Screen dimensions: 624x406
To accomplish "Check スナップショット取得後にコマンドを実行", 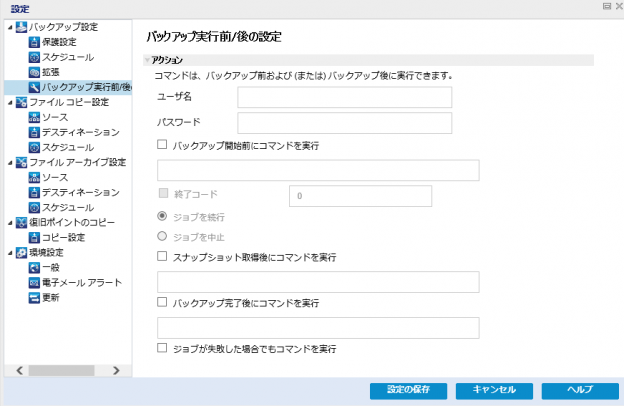I will point(162,257).
